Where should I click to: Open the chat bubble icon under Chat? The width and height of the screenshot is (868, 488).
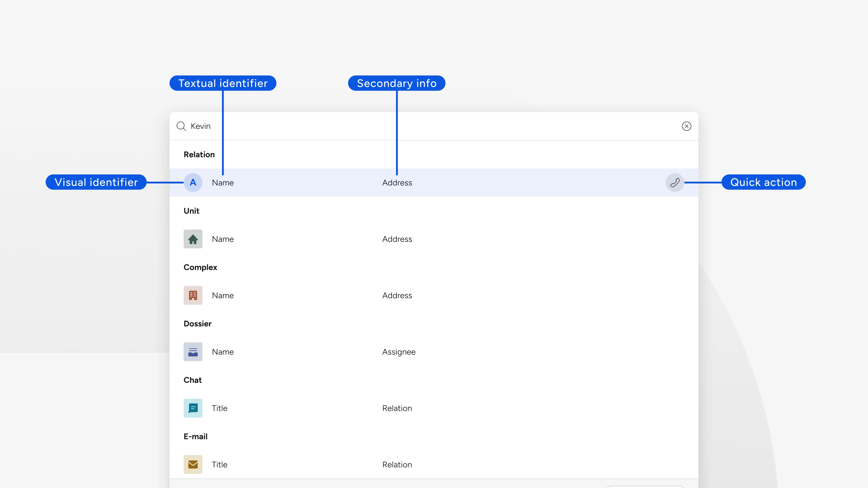193,408
